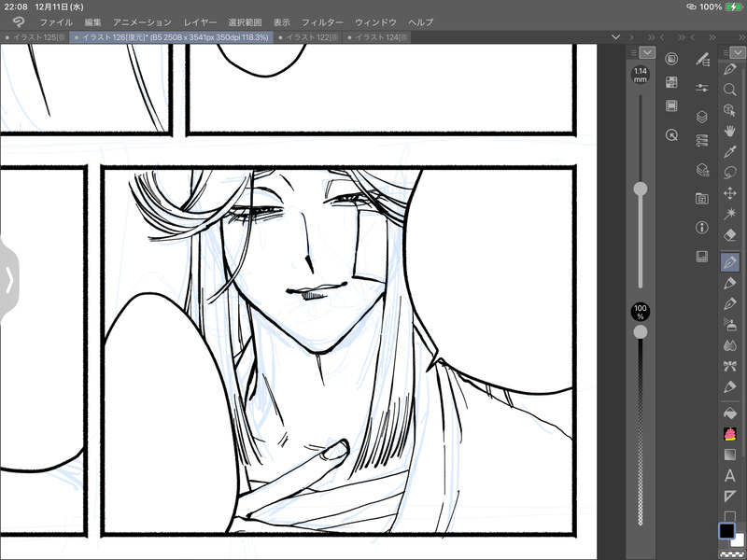Open the Information palette icon
This screenshot has height=560, width=747.
(x=702, y=228)
